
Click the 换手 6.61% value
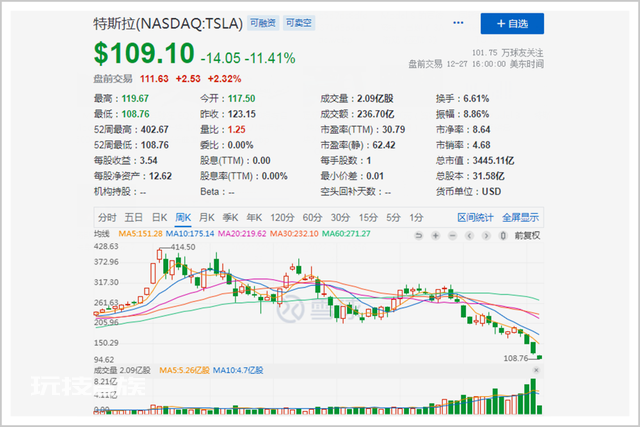[476, 99]
